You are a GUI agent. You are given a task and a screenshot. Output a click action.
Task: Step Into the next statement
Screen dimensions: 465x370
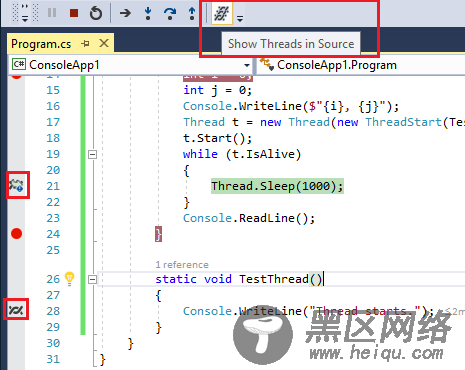point(148,13)
